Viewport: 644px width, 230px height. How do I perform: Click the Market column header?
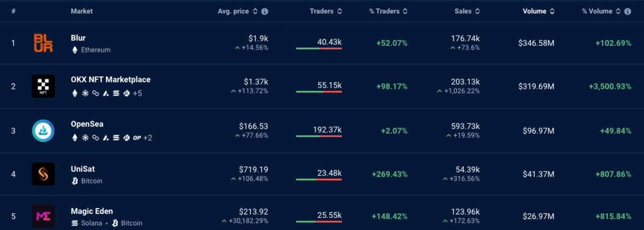pos(82,11)
